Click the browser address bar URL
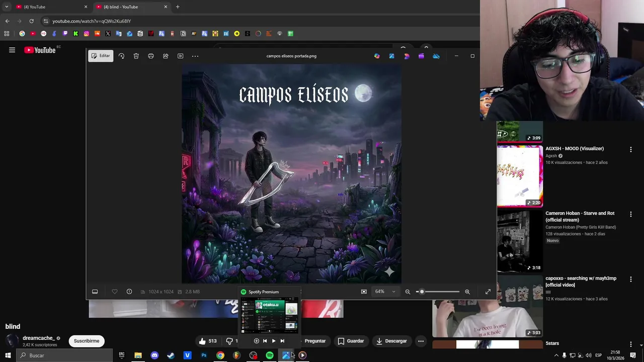 (x=92, y=21)
